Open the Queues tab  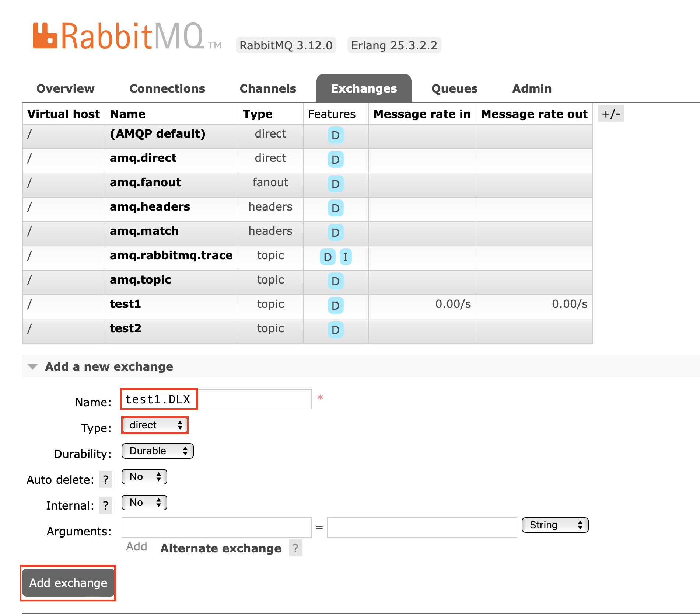[x=454, y=88]
